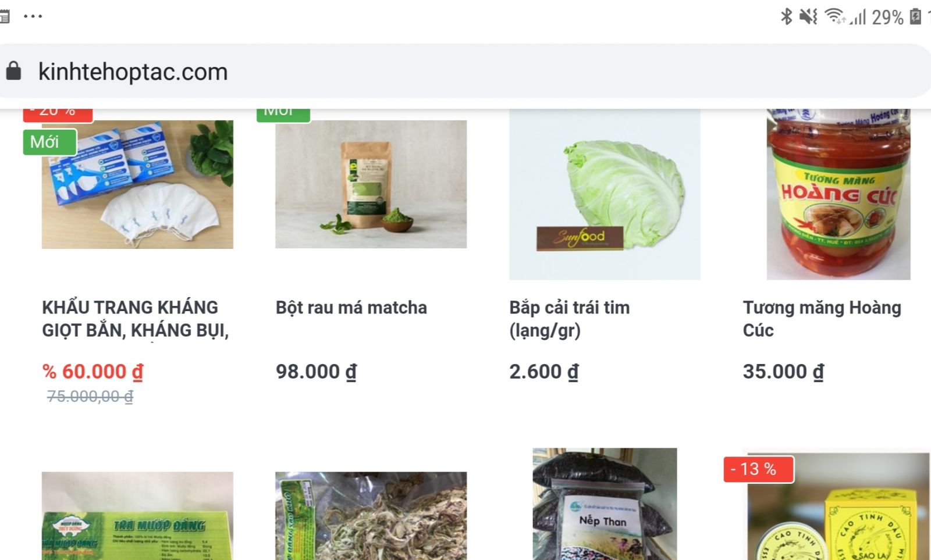Open the Nếp Than rice product image
Viewport: 931px width, 560px height.
605,504
